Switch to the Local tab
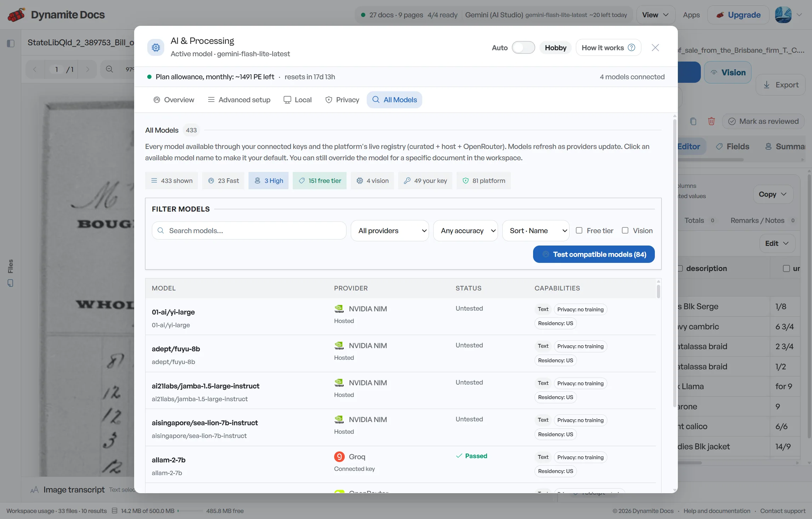This screenshot has width=812, height=519. 298,100
